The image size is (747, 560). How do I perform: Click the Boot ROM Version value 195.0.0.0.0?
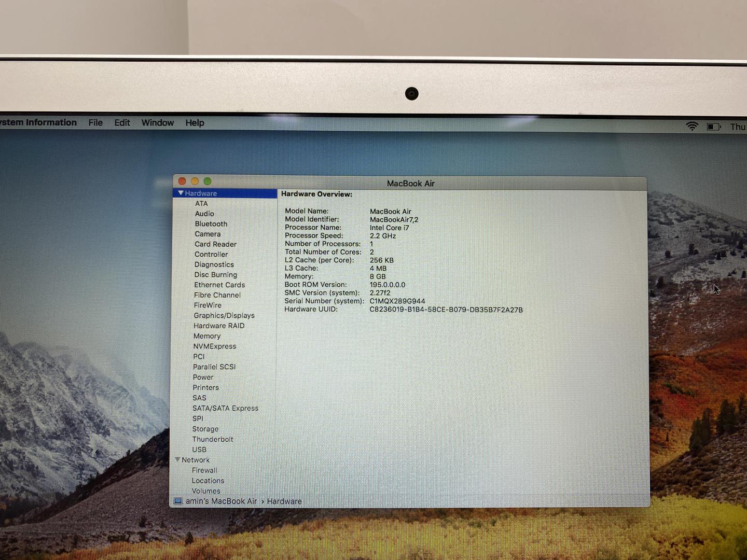388,285
